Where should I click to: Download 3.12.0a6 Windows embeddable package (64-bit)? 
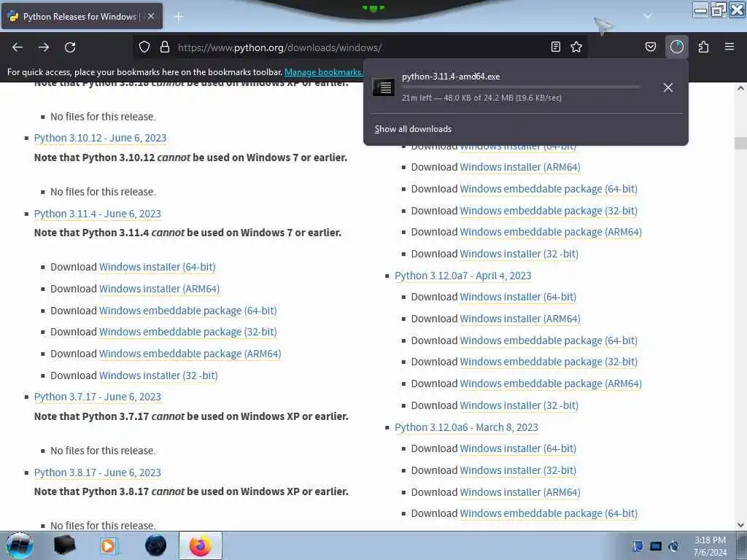point(549,513)
